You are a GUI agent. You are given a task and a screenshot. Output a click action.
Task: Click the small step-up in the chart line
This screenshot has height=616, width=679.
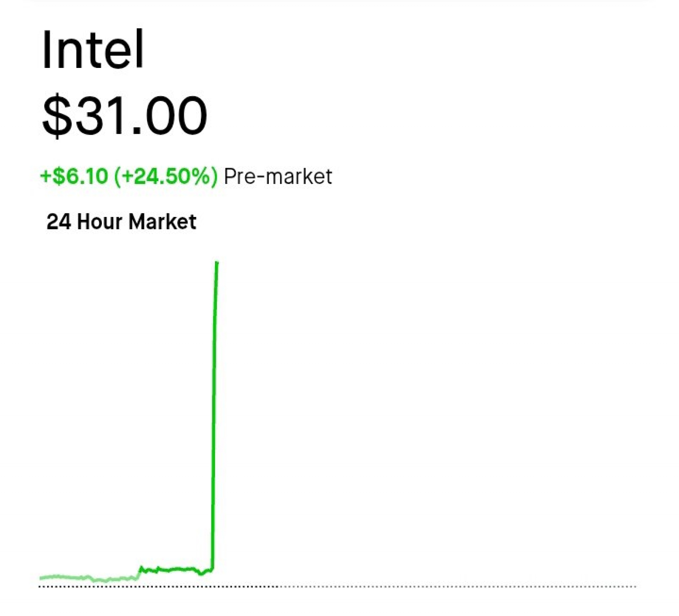[x=140, y=570]
